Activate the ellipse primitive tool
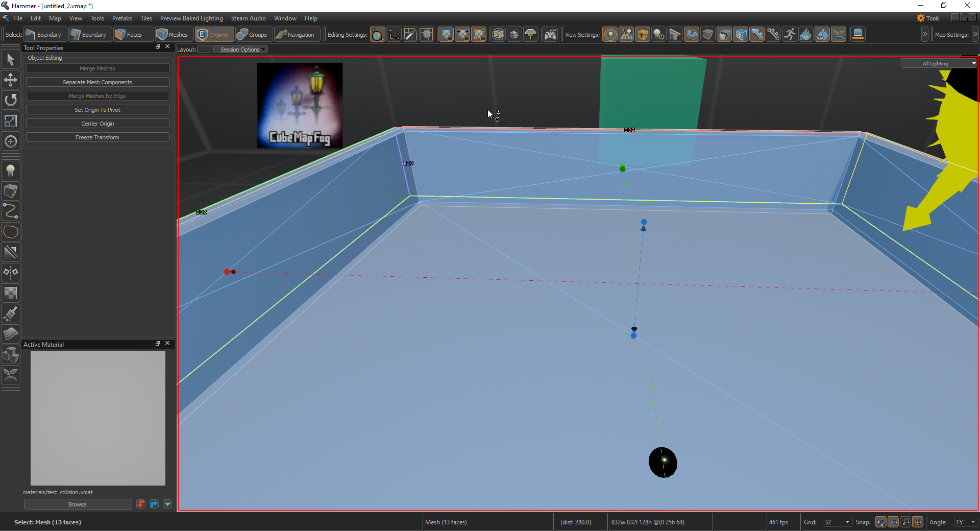 pyautogui.click(x=11, y=232)
